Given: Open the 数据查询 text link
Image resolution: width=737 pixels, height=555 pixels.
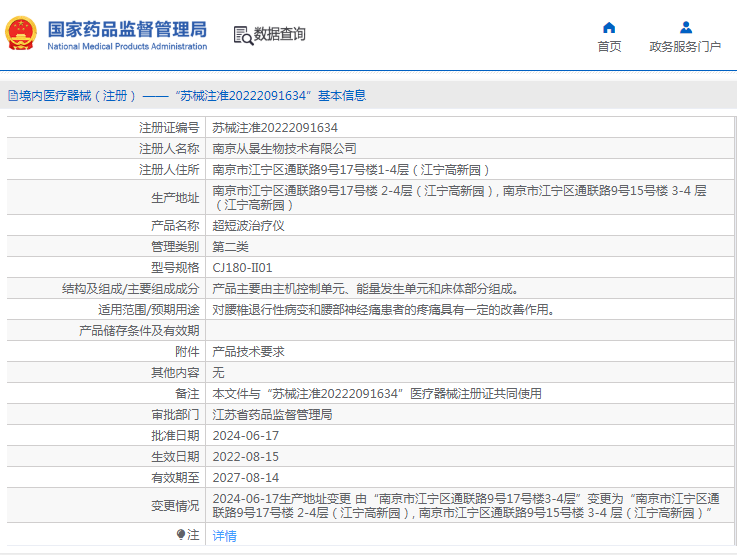Looking at the screenshot, I should pos(280,35).
